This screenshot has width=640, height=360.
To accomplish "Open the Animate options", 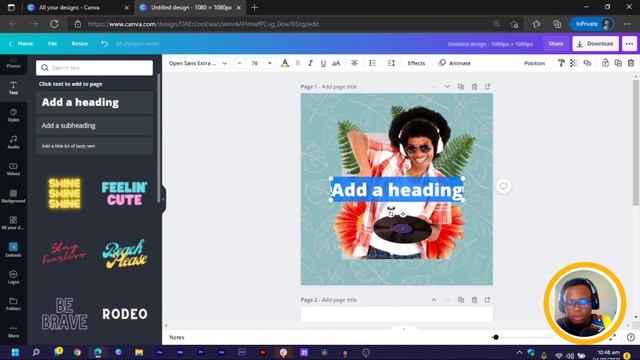I will 455,63.
